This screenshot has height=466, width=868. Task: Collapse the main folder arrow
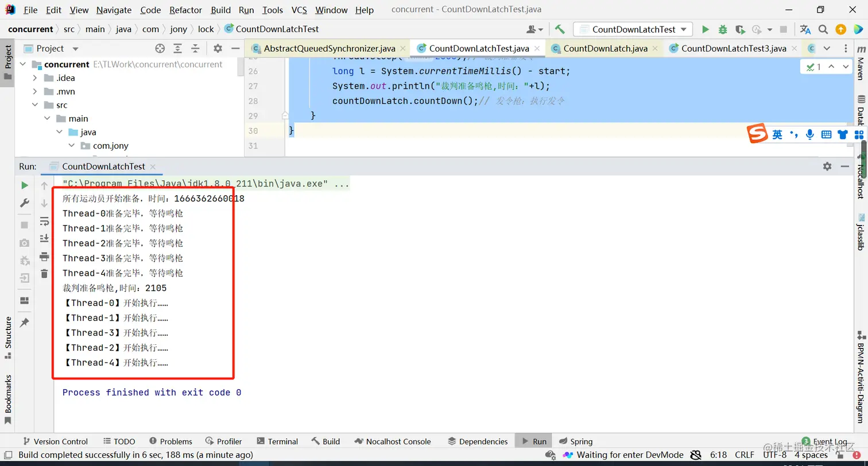click(x=47, y=119)
